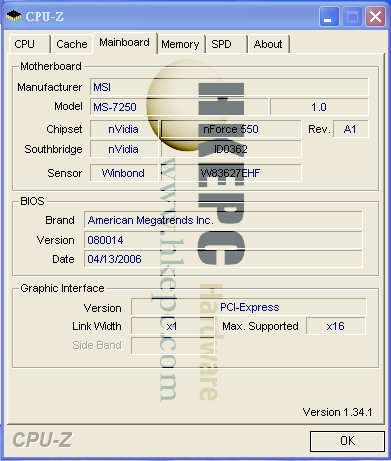Go to the Memory tab

(x=180, y=44)
